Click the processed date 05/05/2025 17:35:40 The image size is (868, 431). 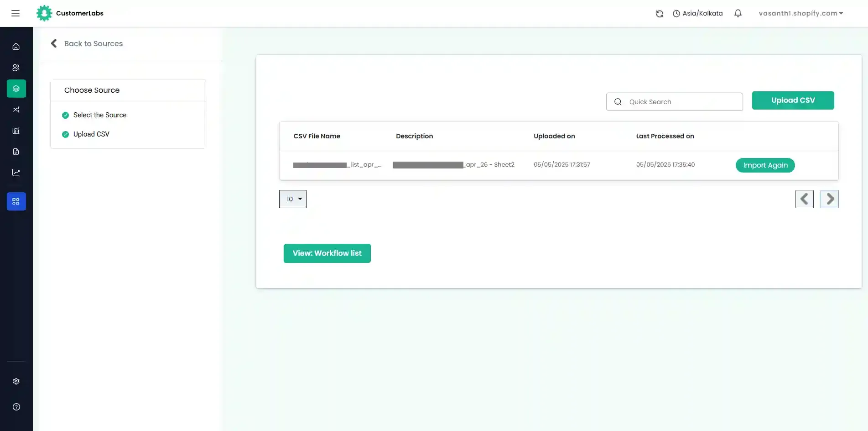(x=665, y=165)
